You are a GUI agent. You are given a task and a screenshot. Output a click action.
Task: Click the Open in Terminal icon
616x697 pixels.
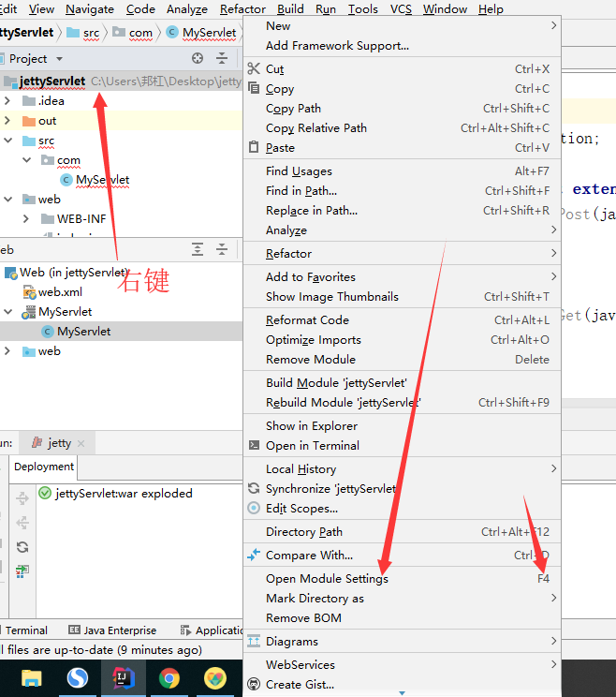point(254,445)
